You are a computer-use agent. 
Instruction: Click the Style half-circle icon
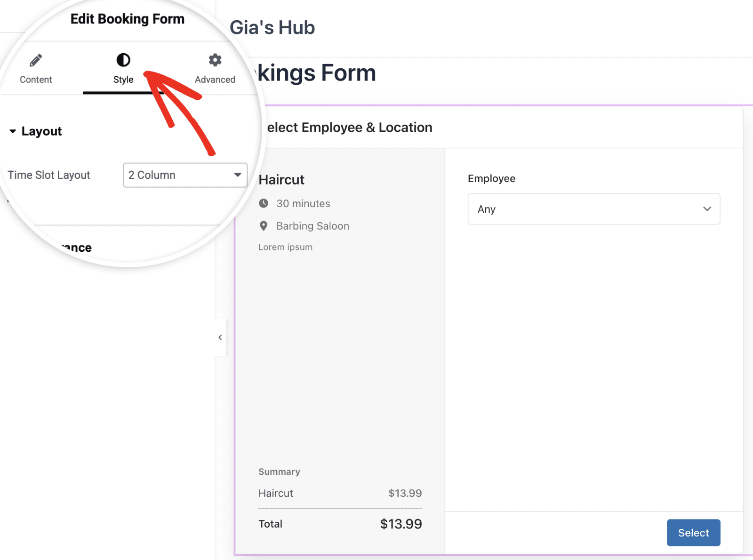[123, 60]
